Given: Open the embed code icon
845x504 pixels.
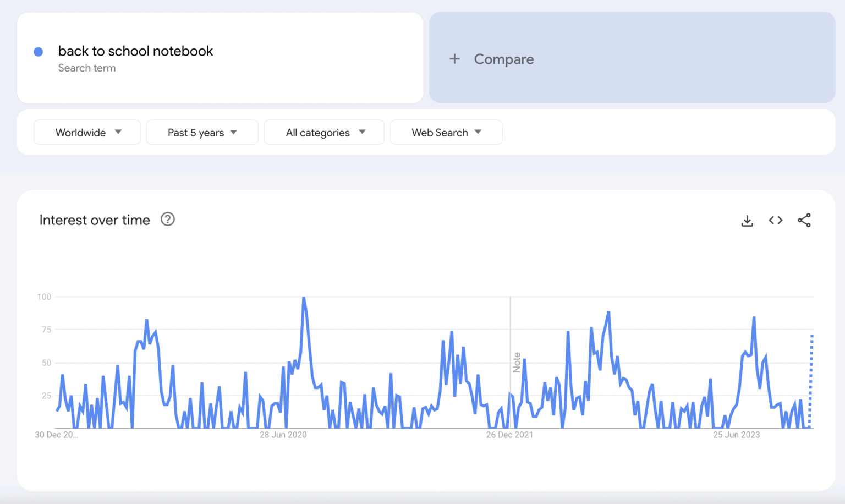Looking at the screenshot, I should (x=776, y=221).
